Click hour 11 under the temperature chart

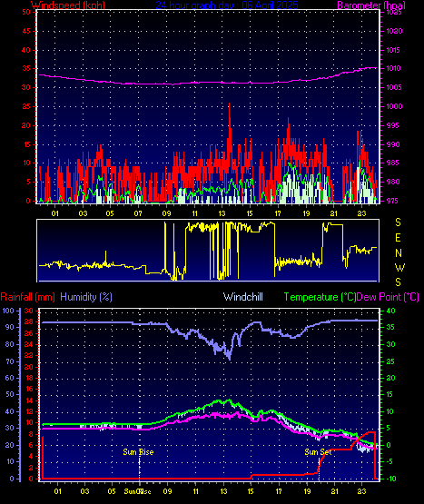(195, 491)
